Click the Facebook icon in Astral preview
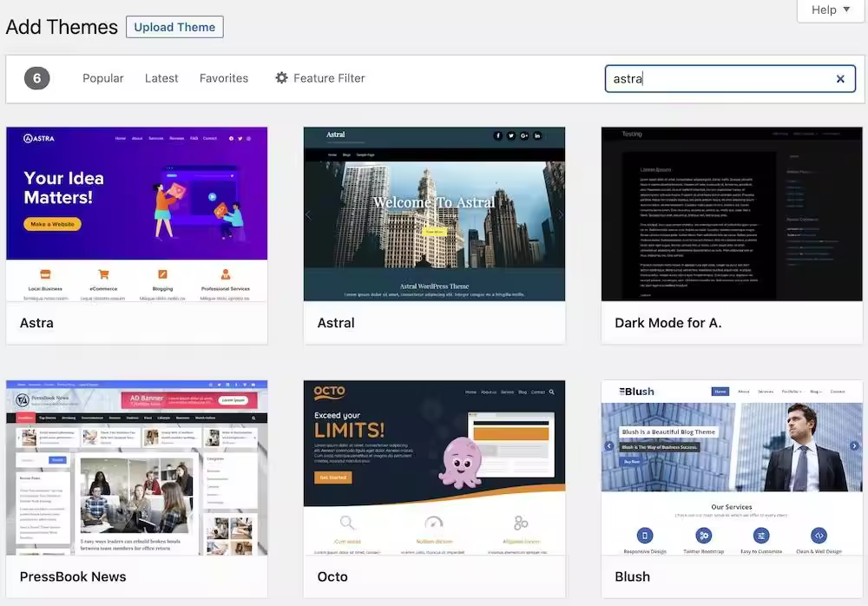868x606 pixels. [497, 135]
